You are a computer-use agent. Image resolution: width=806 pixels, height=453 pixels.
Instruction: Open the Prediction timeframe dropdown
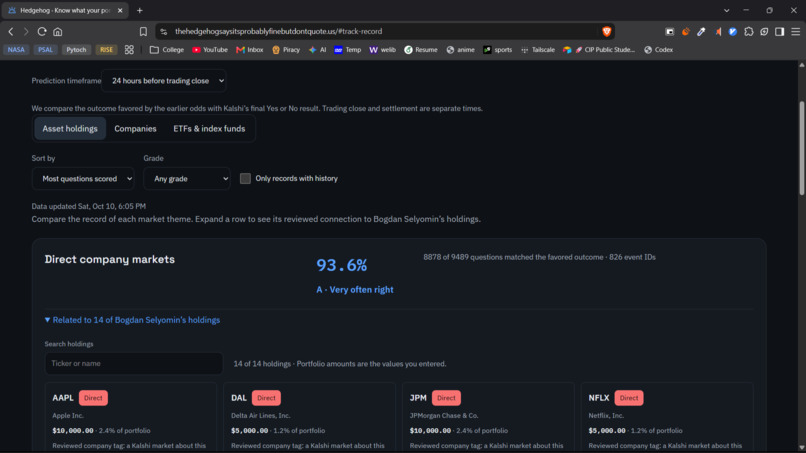(164, 81)
